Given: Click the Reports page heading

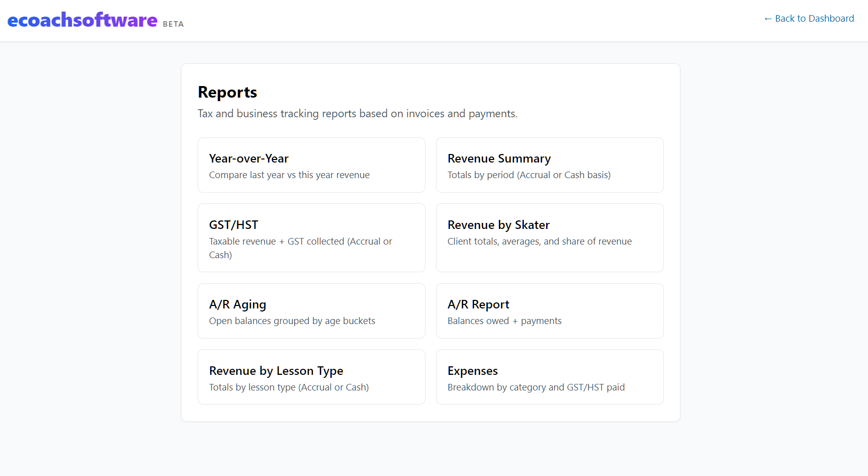Looking at the screenshot, I should point(227,92).
